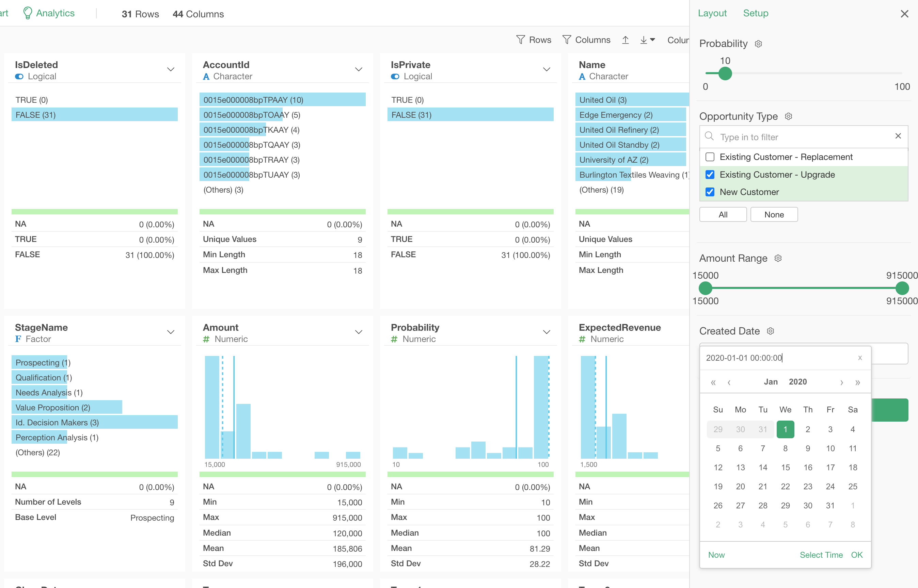The height and width of the screenshot is (588, 918).
Task: Uncheck the New Customer checkbox
Action: pyautogui.click(x=710, y=192)
